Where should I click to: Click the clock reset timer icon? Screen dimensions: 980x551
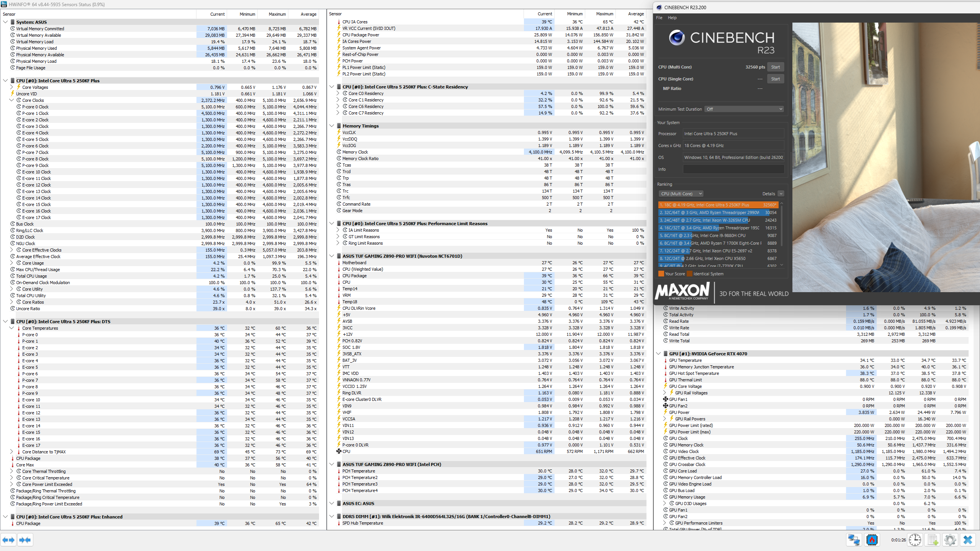(915, 540)
